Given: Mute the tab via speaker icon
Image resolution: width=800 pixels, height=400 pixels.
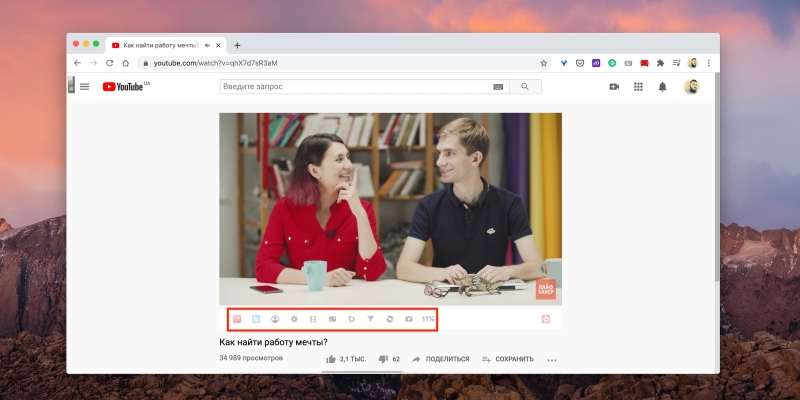Looking at the screenshot, I should point(207,45).
